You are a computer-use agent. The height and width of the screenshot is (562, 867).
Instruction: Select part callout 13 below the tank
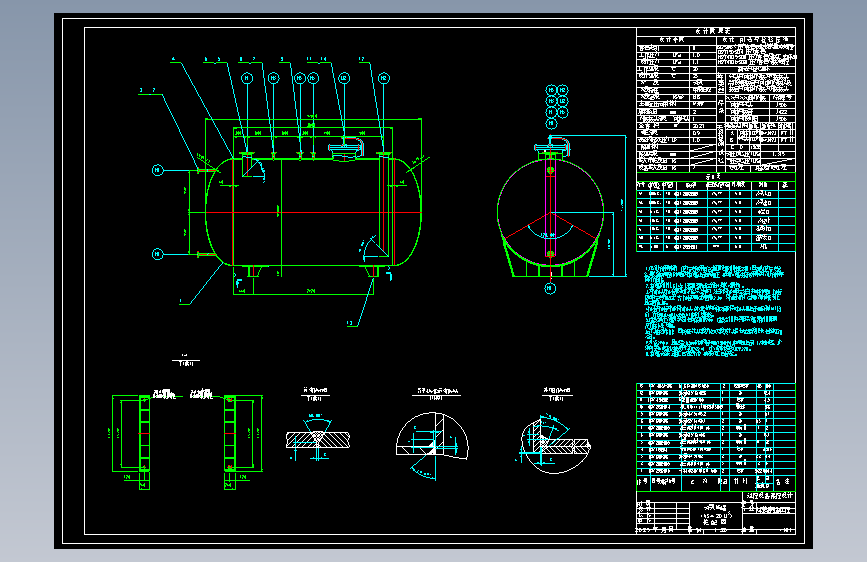[x=349, y=323]
